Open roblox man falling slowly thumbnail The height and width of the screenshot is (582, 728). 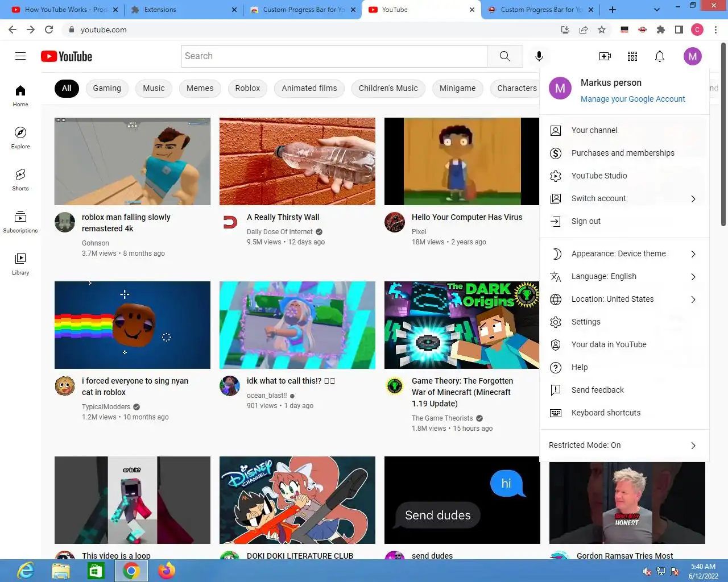[x=133, y=161]
